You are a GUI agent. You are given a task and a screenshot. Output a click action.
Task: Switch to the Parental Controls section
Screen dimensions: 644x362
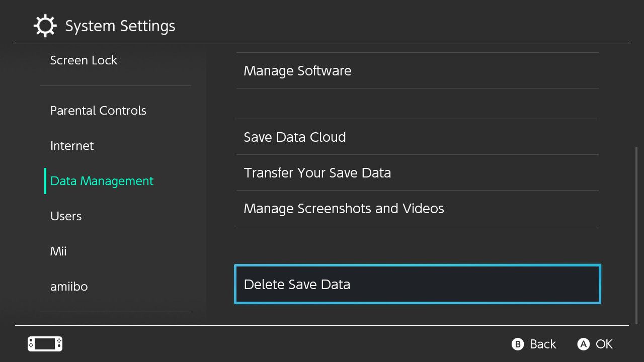[98, 110]
